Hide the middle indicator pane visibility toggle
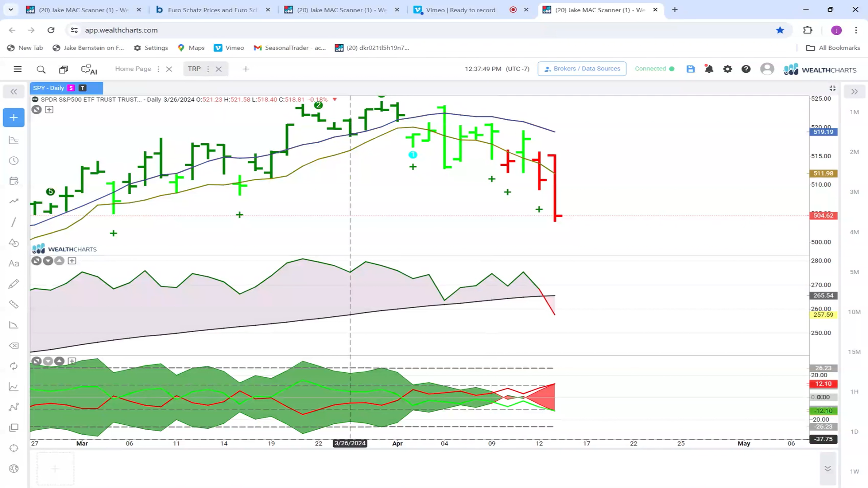 (x=37, y=261)
